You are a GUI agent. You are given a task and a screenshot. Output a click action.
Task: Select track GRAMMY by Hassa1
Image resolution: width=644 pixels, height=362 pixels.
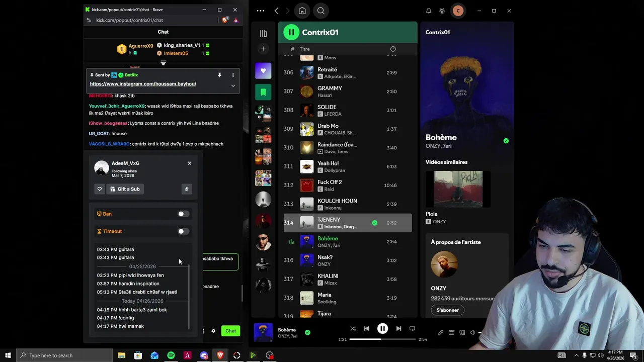(x=348, y=92)
